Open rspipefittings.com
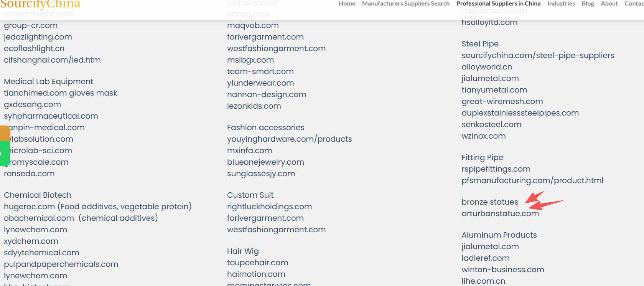Viewport: 644px width, 286px height. 496,169
